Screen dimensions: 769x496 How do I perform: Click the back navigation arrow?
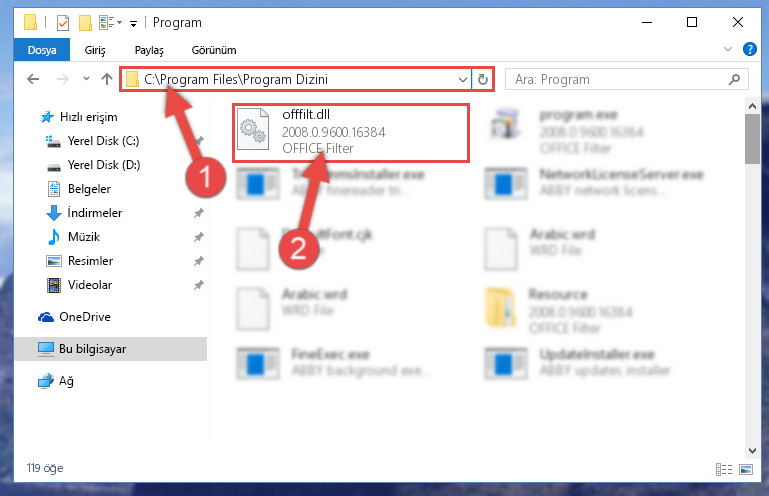click(x=33, y=79)
